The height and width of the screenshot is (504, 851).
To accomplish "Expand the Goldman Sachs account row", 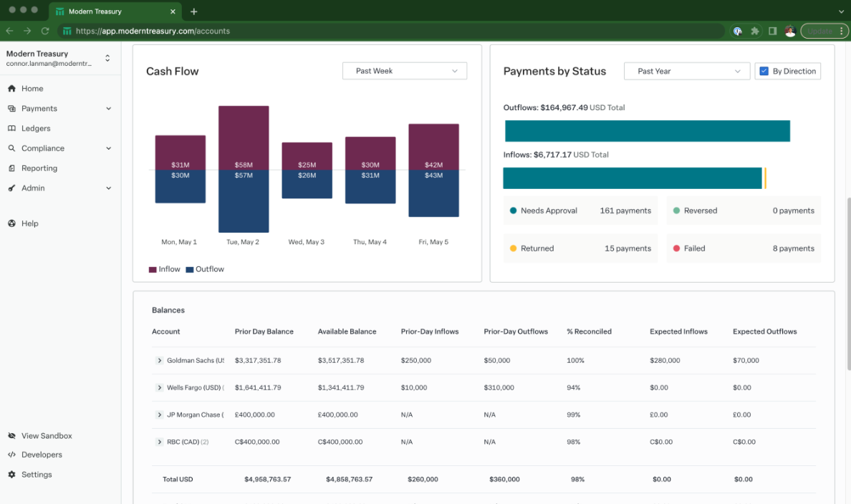I will [159, 360].
